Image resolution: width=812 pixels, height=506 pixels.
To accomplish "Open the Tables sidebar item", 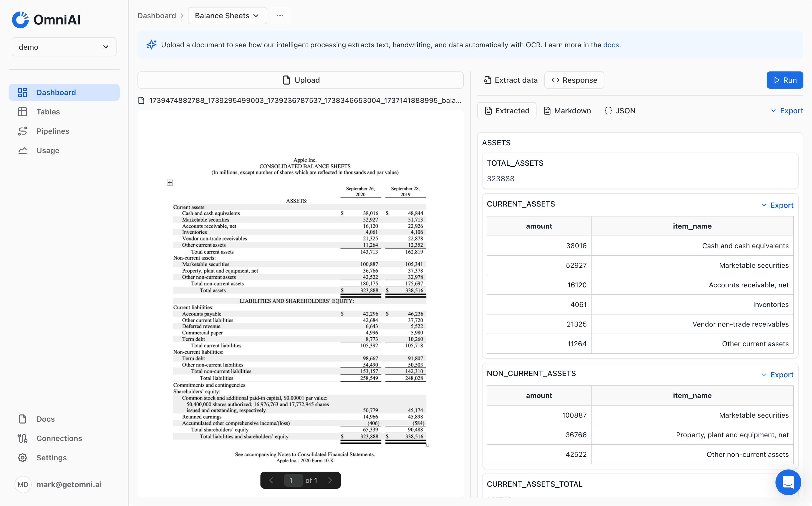I will 48,112.
